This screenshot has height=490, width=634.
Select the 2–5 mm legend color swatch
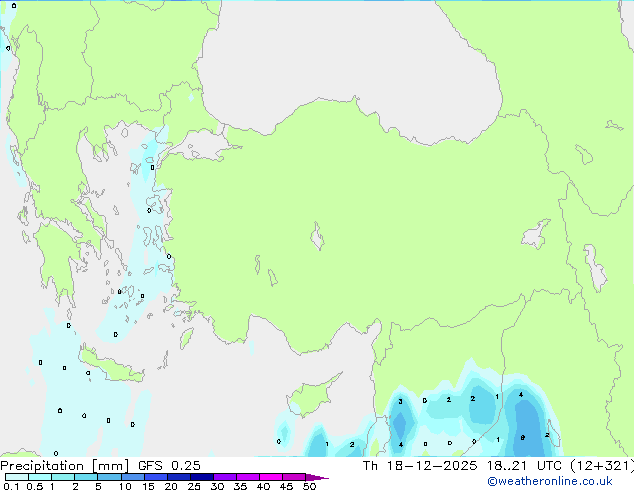[86, 477]
